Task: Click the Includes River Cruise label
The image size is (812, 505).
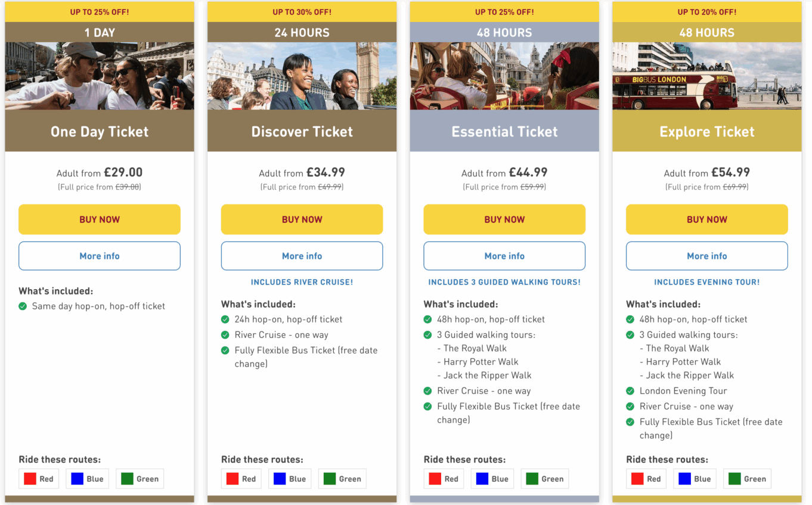Action: coord(302,282)
